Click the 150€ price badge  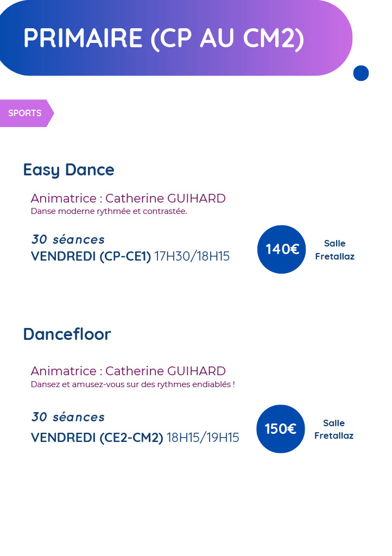[281, 429]
